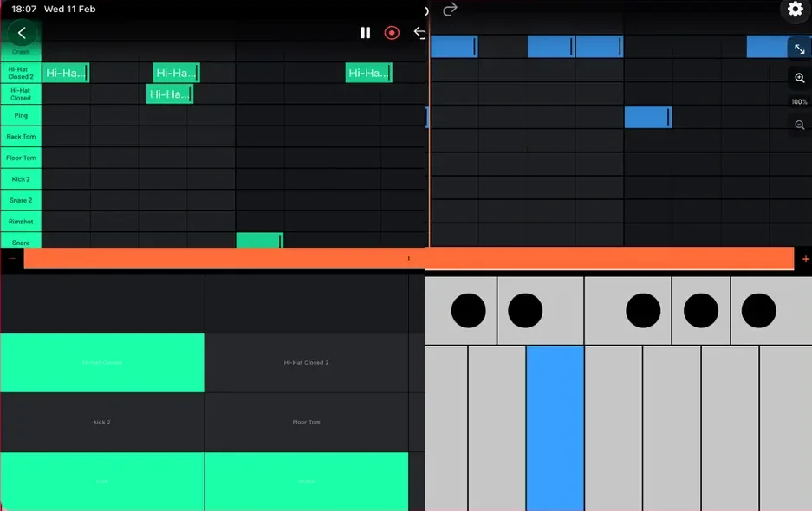
Task: Open the settings gear
Action: click(796, 9)
